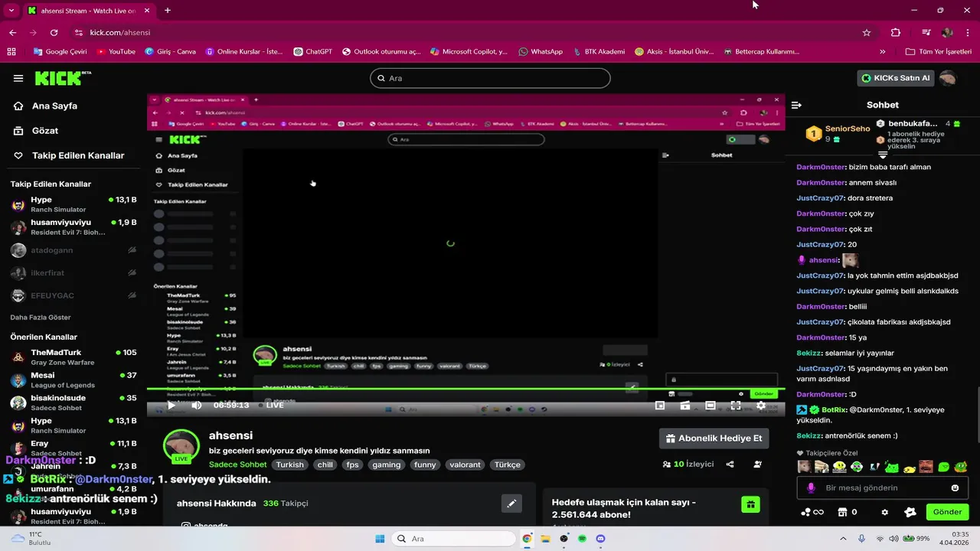
Task: Edit the ahsensi Hakkında section
Action: pyautogui.click(x=511, y=504)
